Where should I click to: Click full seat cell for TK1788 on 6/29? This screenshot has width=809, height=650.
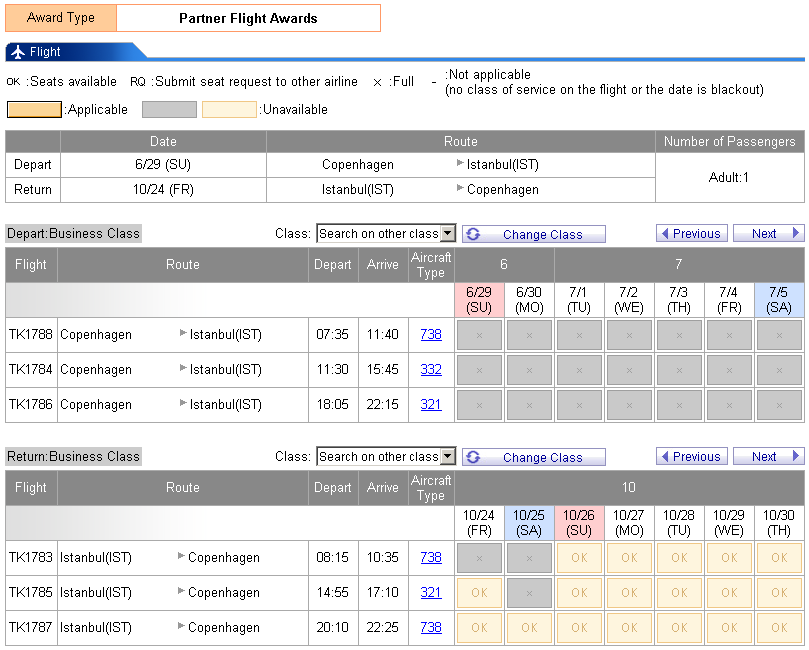tap(479, 335)
